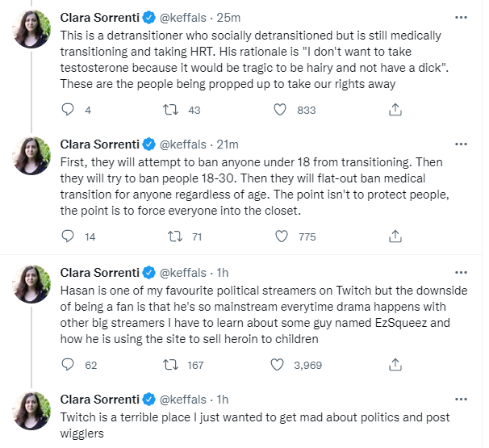Share the Hasan streamer tweet
The height and width of the screenshot is (448, 489).
(395, 364)
